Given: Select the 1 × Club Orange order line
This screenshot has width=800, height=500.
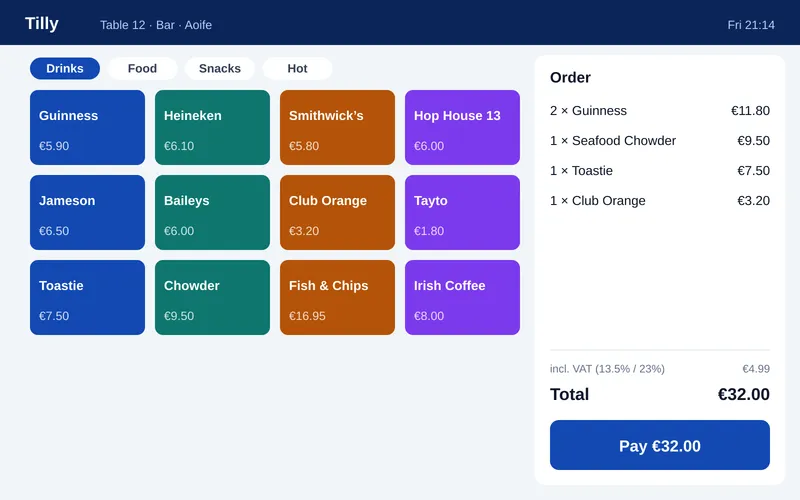Looking at the screenshot, I should coord(660,201).
